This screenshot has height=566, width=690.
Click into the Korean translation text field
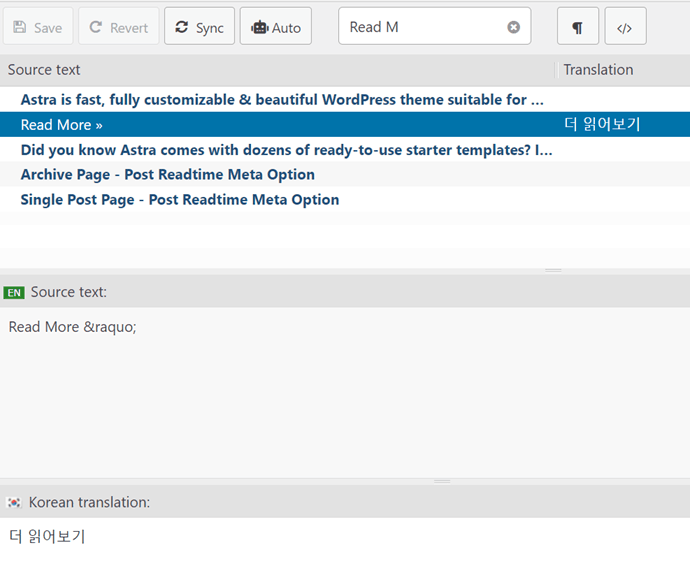[345, 541]
